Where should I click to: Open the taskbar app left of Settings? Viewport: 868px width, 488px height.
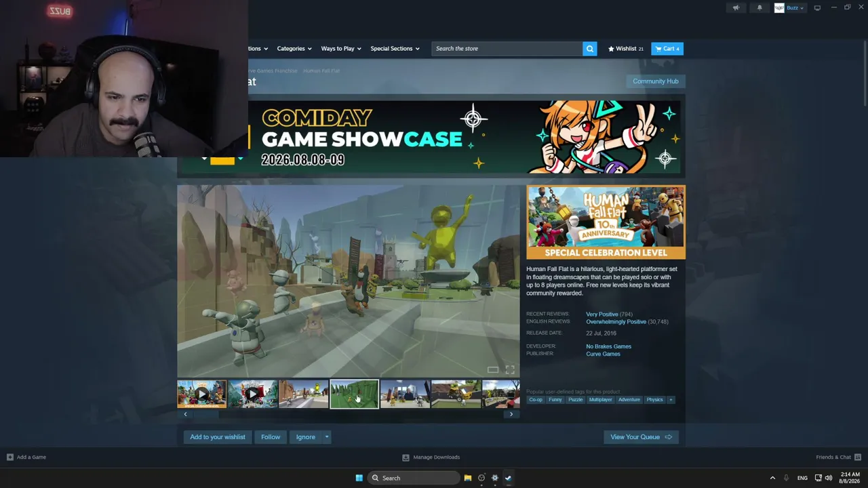coord(481,478)
